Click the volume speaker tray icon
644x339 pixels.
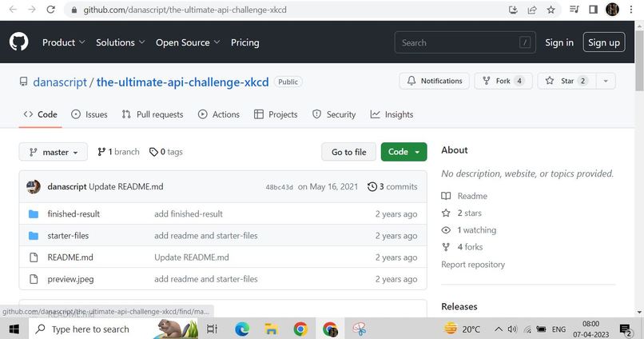(512, 329)
